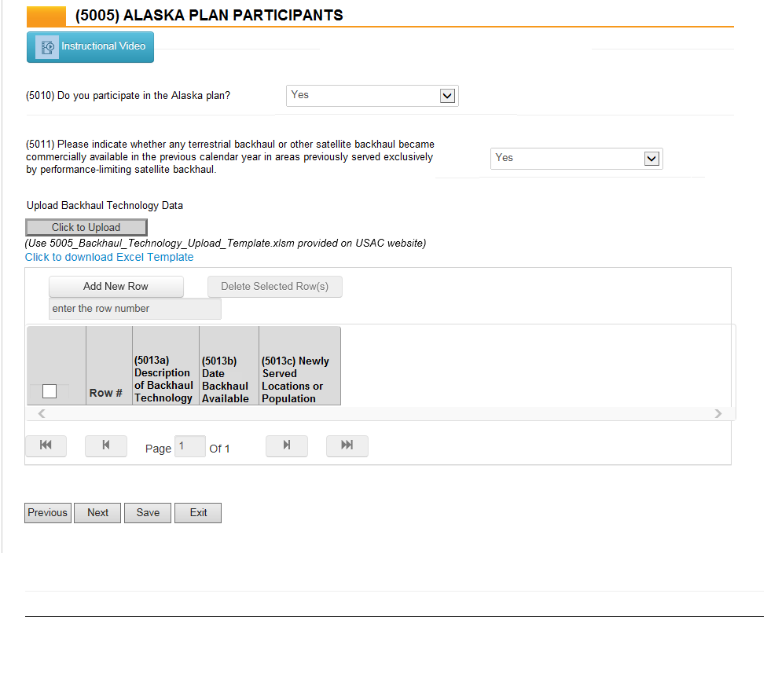Click the Add New Row button

116,287
